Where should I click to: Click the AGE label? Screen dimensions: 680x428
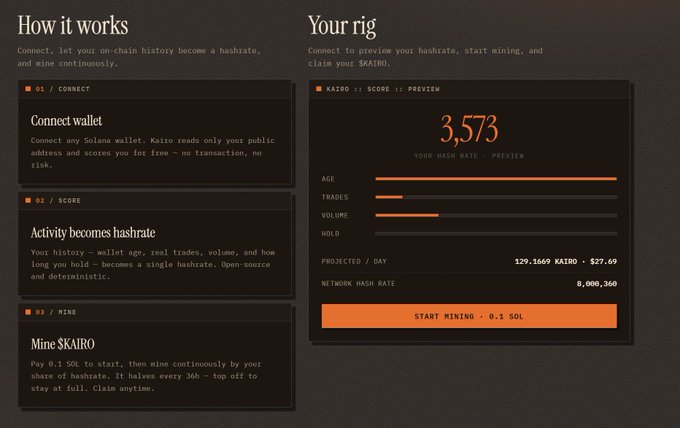click(328, 179)
